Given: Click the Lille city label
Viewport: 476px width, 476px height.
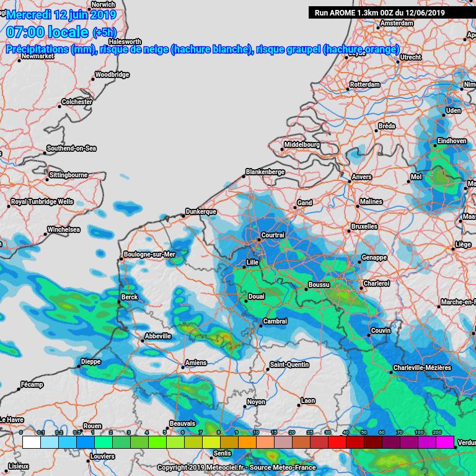Looking at the screenshot, I should (x=252, y=262).
